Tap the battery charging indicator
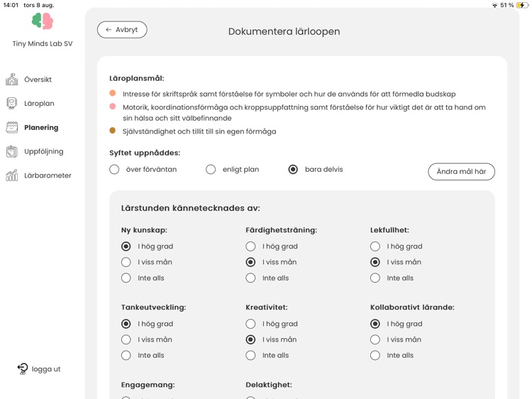 point(521,5)
